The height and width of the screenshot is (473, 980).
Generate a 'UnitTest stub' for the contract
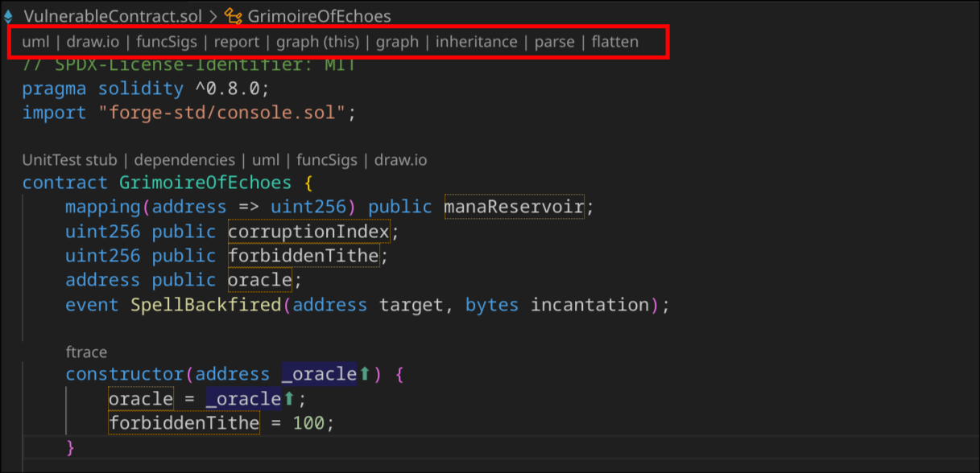click(69, 160)
